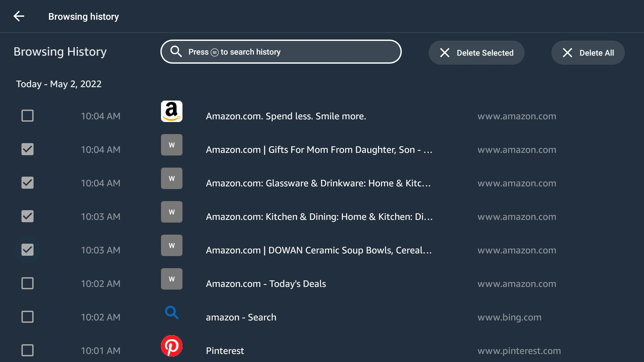
Task: Click the Pinterest logo icon
Action: (x=172, y=346)
